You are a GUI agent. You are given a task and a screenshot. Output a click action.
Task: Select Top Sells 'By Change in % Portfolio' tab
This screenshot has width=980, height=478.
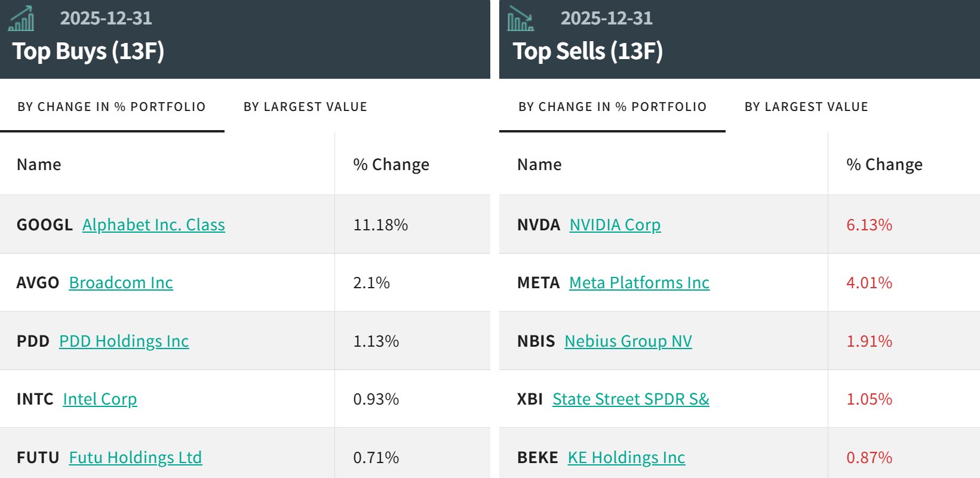pos(612,107)
